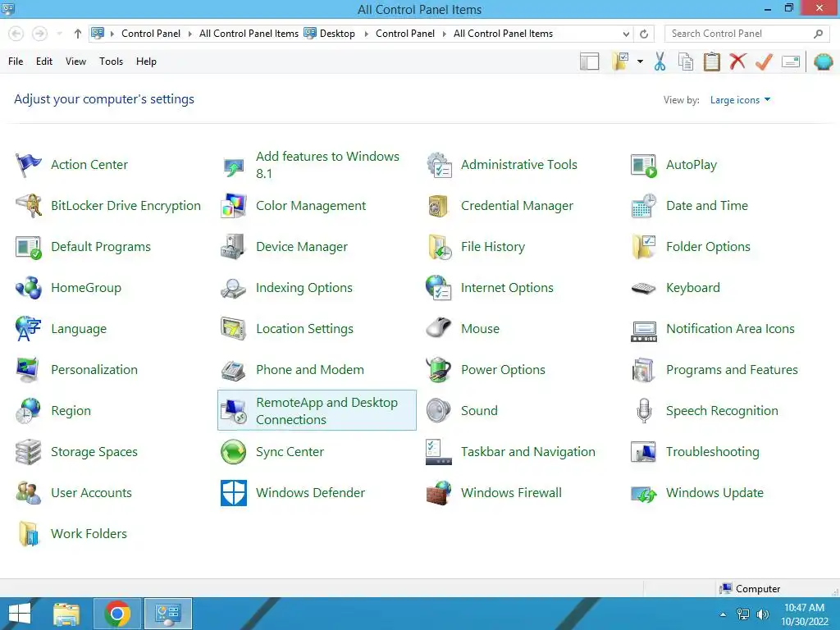Open the Help menu
Image resolution: width=840 pixels, height=630 pixels.
click(x=146, y=62)
